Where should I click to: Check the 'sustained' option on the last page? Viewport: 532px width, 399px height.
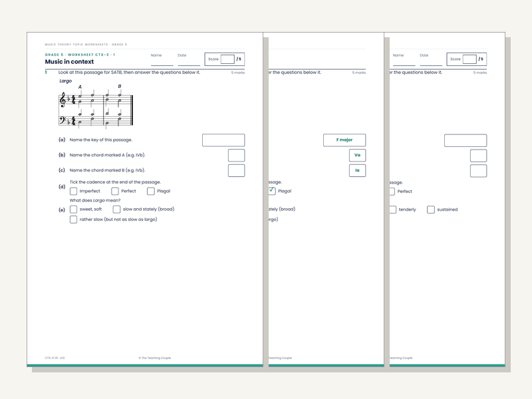(x=430, y=209)
